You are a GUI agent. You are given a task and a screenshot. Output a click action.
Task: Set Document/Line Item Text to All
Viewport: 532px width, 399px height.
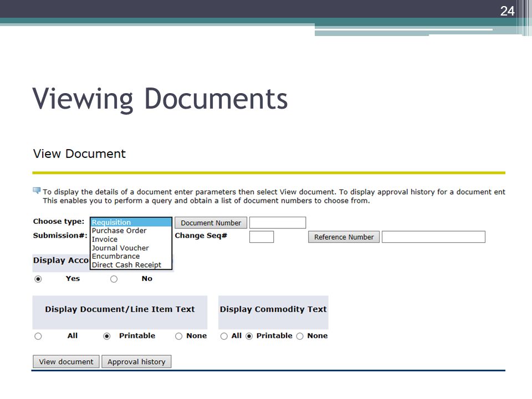38,336
